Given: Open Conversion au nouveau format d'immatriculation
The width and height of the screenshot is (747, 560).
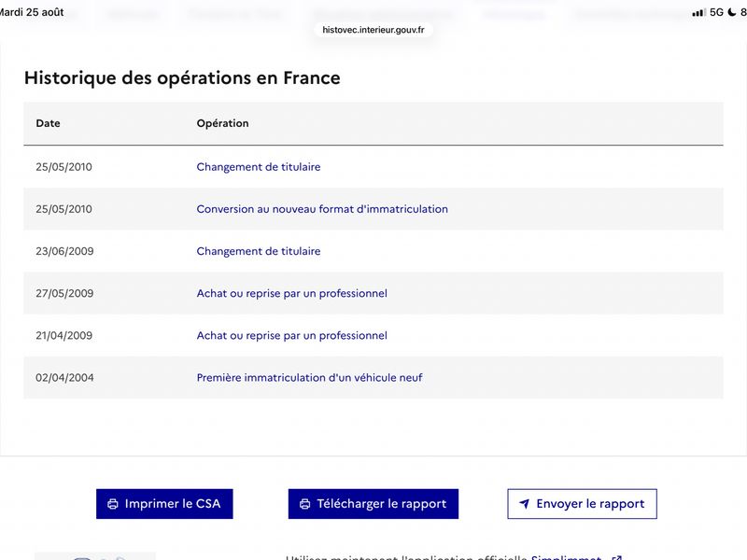Looking at the screenshot, I should [x=322, y=209].
